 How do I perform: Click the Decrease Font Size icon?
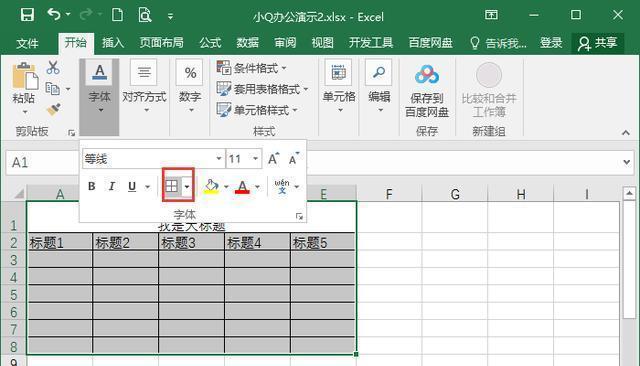(294, 159)
